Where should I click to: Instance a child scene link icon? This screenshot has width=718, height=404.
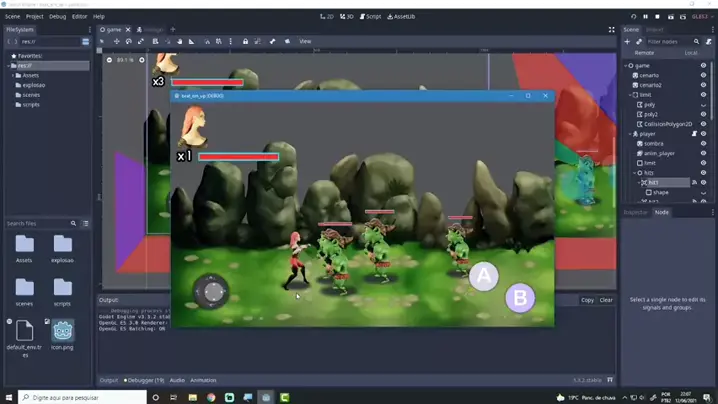[x=639, y=42]
